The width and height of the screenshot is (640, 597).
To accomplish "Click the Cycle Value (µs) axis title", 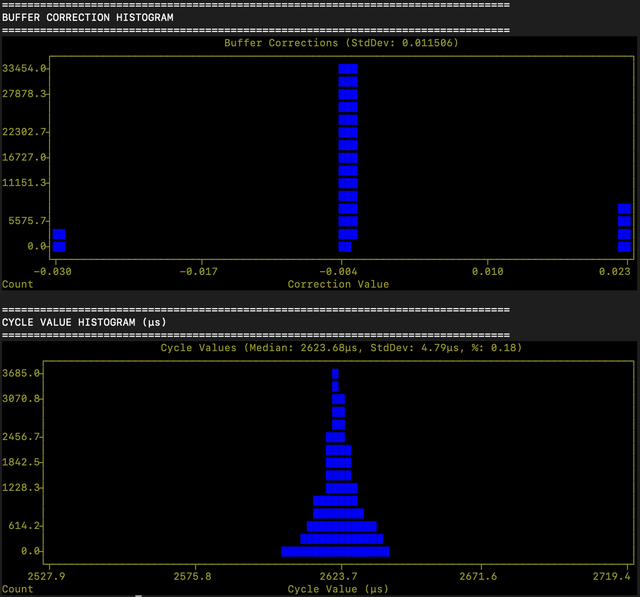I will (x=338, y=589).
